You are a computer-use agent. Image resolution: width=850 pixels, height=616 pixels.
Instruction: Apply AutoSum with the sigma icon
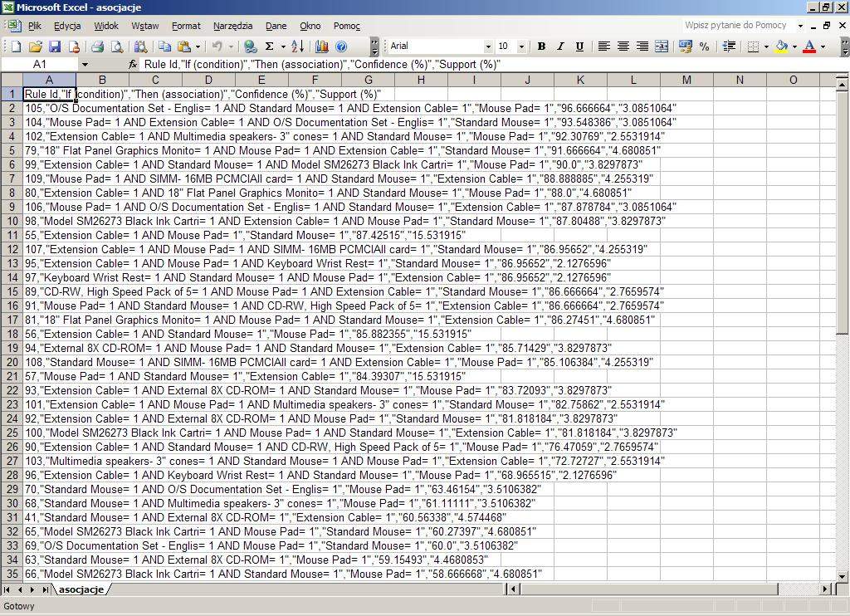tap(270, 46)
